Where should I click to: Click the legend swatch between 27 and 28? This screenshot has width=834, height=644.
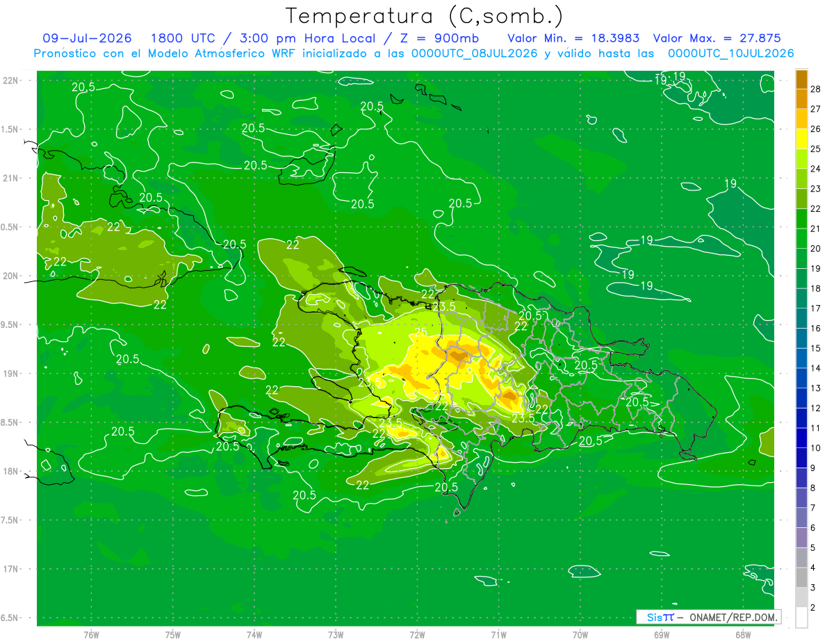pos(801,99)
